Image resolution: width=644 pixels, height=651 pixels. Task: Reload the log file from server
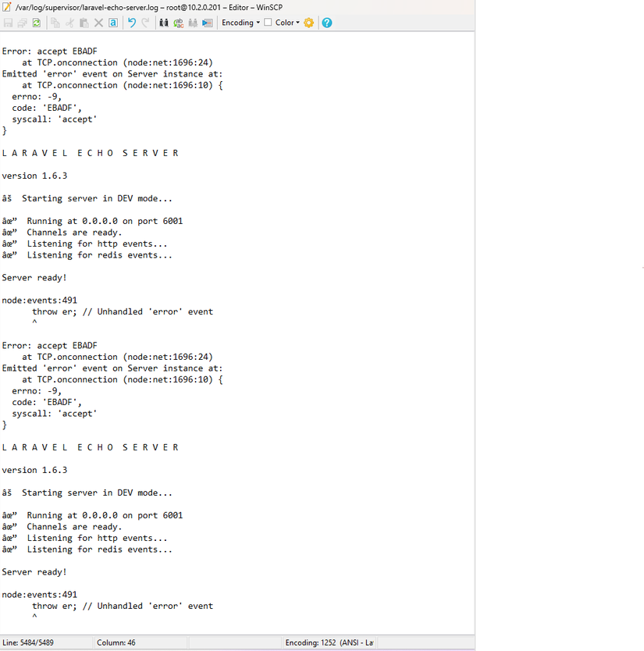coord(37,23)
